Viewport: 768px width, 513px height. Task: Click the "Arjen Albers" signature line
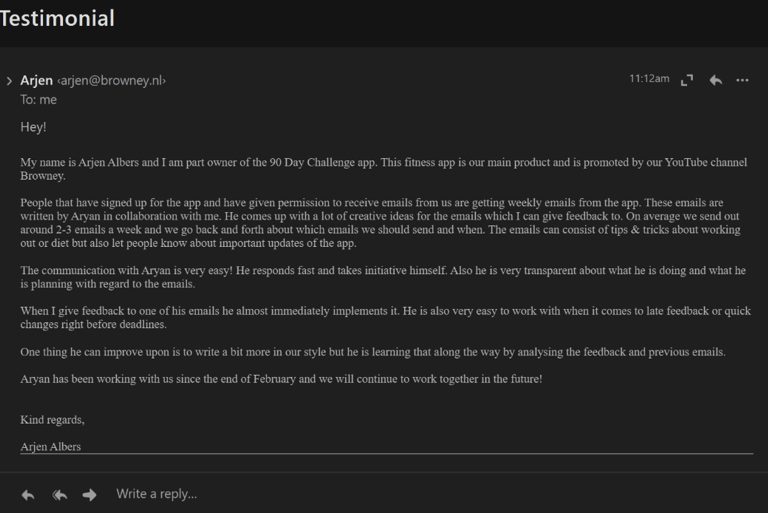[50, 447]
